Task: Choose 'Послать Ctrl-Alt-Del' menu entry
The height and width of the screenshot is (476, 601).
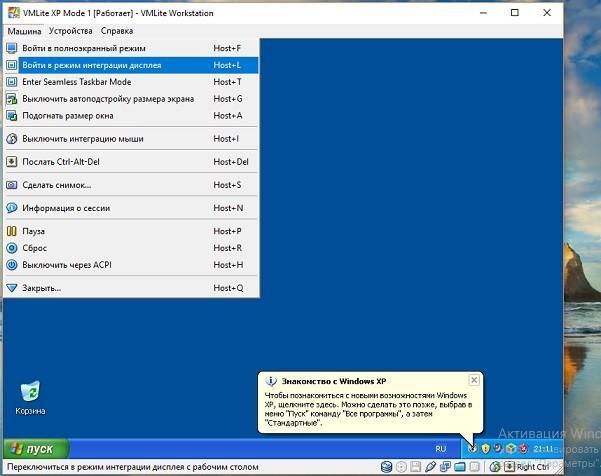Action: [x=131, y=162]
